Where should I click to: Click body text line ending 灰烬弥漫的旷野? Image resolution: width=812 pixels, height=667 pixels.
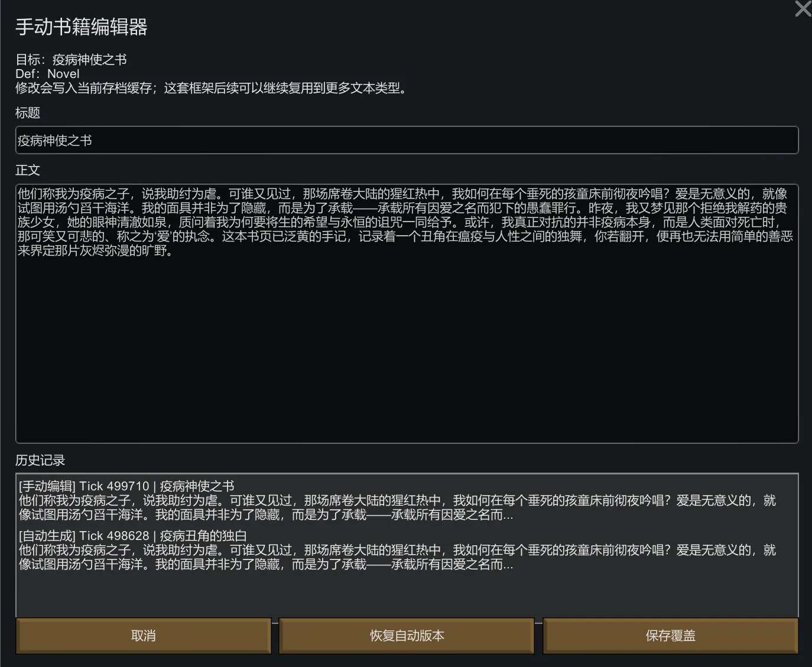click(x=95, y=250)
